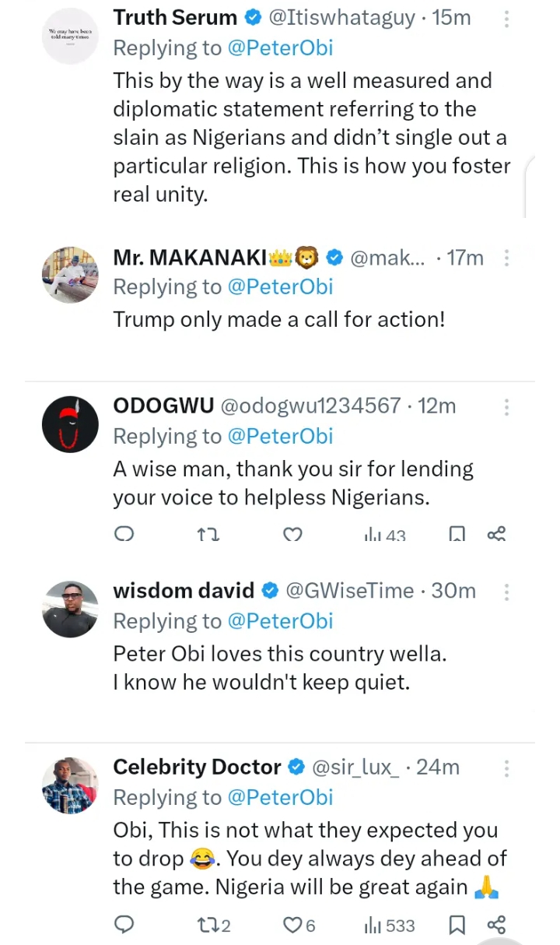This screenshot has height=945, width=560.
Task: Reply to ODOGWU's tweet
Action: (x=124, y=535)
